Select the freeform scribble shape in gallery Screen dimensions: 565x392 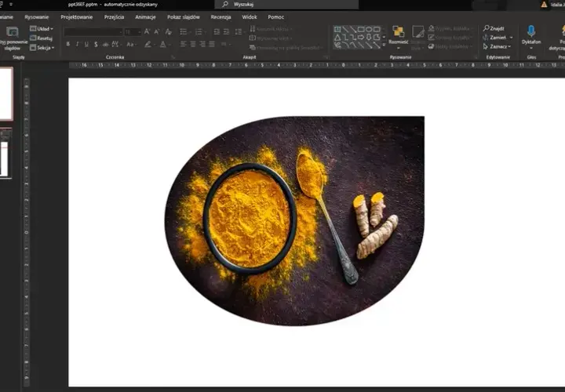[337, 45]
